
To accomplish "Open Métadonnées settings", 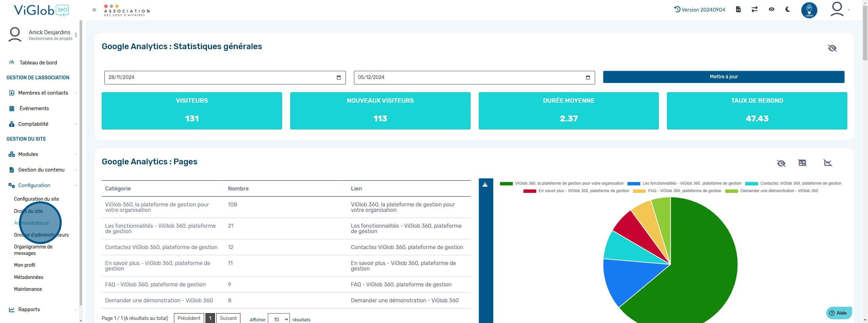I will click(28, 277).
